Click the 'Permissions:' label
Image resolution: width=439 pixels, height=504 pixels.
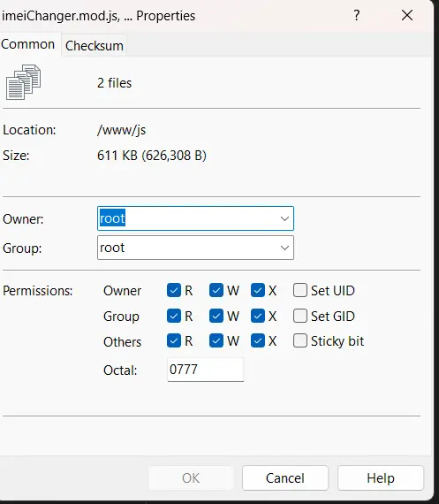point(38,291)
